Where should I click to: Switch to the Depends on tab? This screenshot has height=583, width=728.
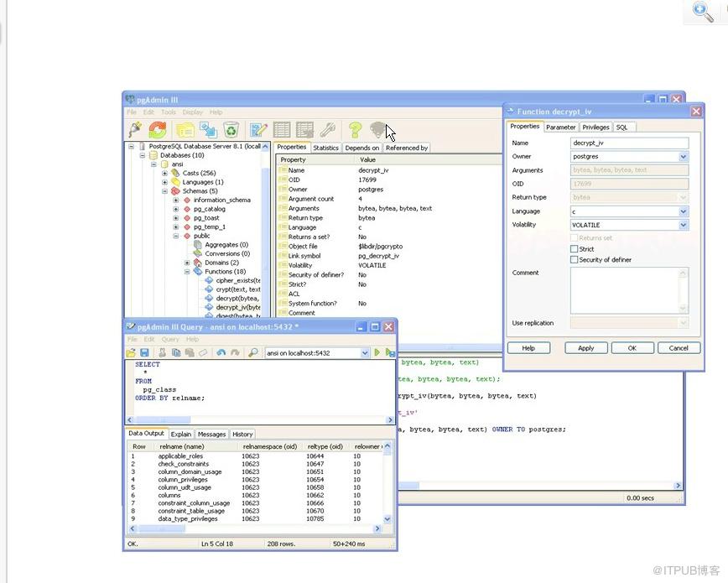[362, 148]
